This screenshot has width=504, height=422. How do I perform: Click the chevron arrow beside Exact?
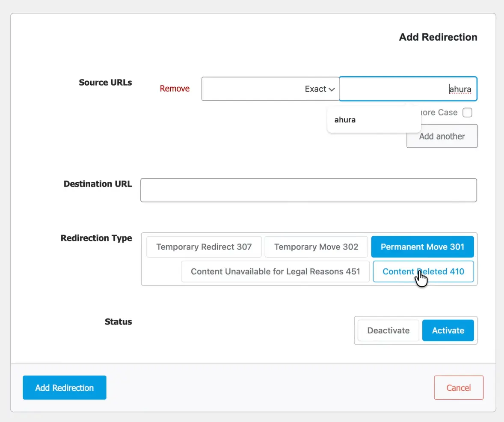tap(332, 89)
